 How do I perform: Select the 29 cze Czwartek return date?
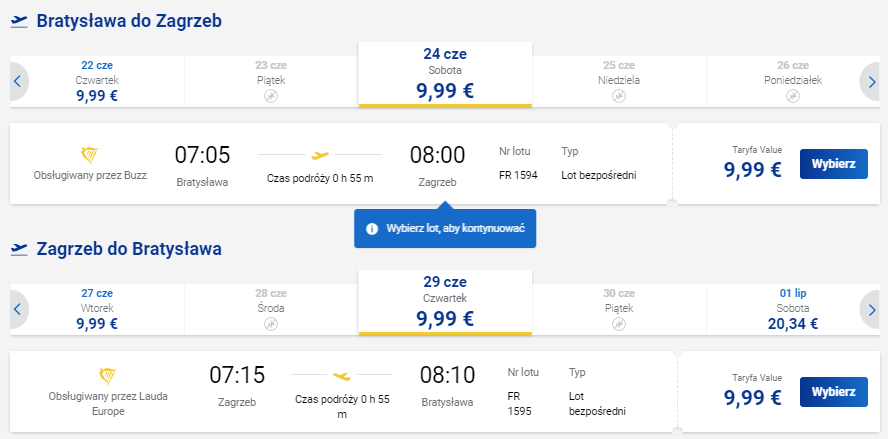445,302
